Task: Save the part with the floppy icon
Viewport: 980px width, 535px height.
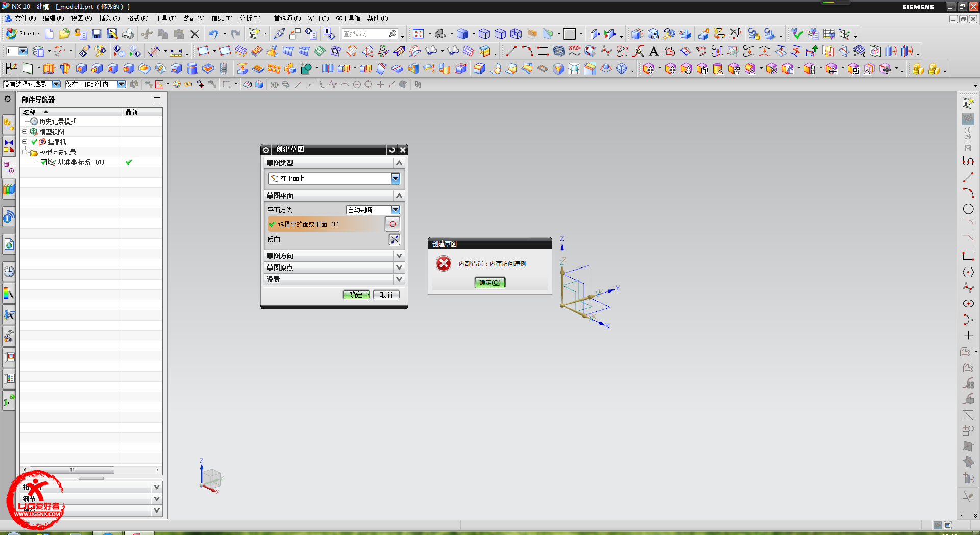Action: coord(96,34)
